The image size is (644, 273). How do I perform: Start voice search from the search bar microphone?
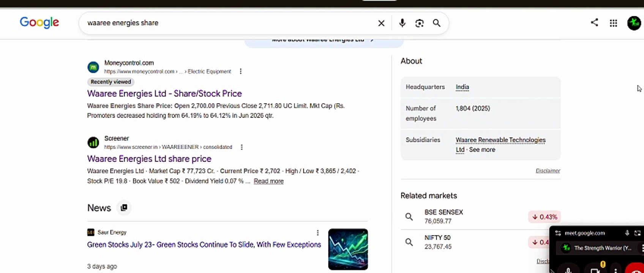[x=402, y=23]
